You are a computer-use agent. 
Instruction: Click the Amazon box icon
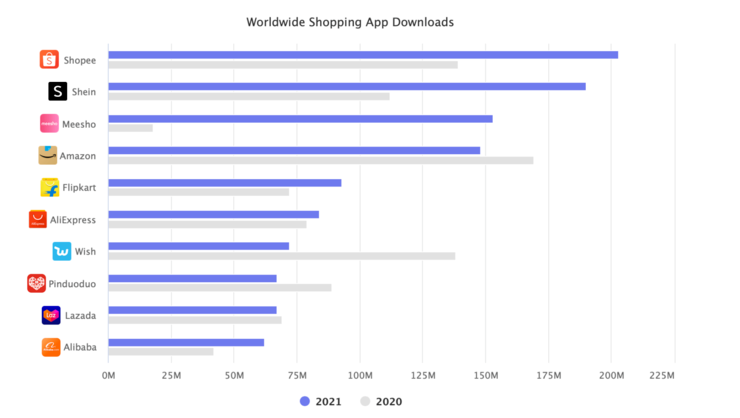[48, 155]
